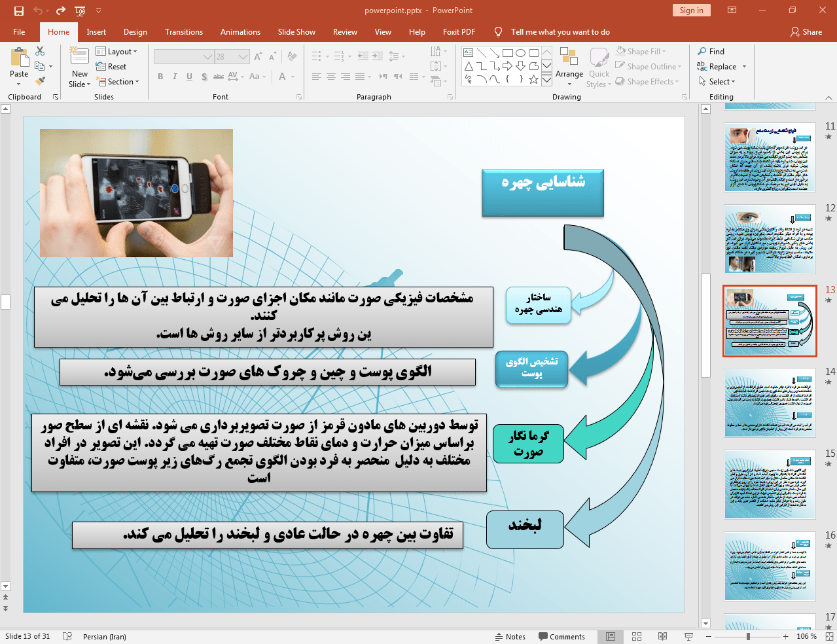Viewport: 837px width, 644px height.
Task: Click the Format Painter brush icon
Action: pyautogui.click(x=40, y=81)
